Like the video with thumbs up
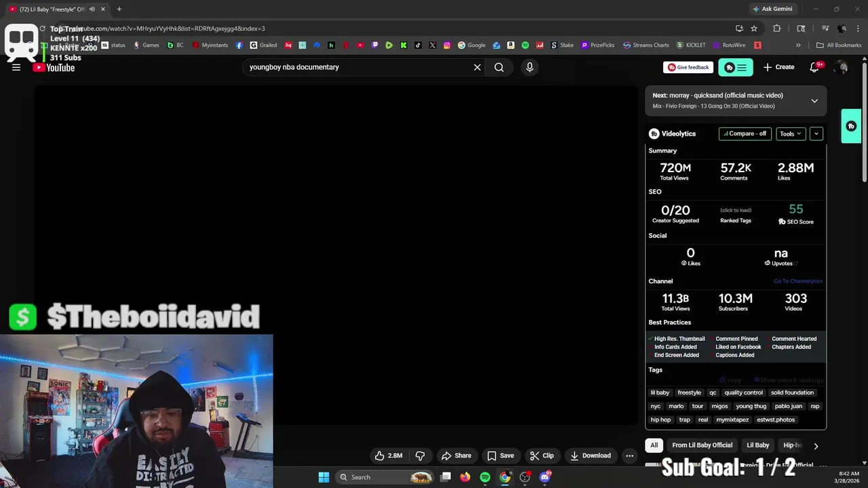Image resolution: width=868 pixels, height=488 pixels. coord(389,455)
